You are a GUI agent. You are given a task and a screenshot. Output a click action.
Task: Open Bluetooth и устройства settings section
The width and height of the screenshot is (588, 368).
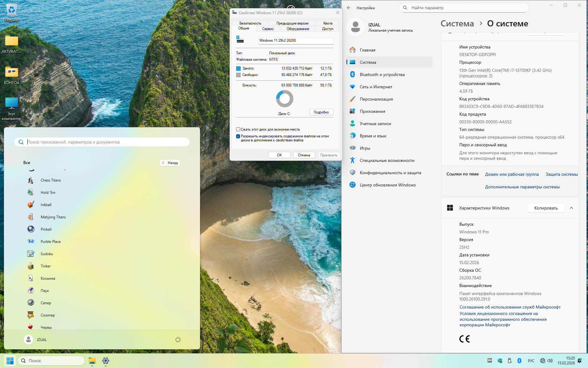[x=382, y=75]
